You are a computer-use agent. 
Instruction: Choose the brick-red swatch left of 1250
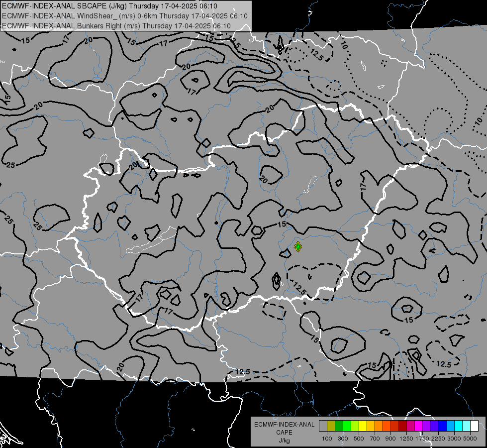(395, 426)
